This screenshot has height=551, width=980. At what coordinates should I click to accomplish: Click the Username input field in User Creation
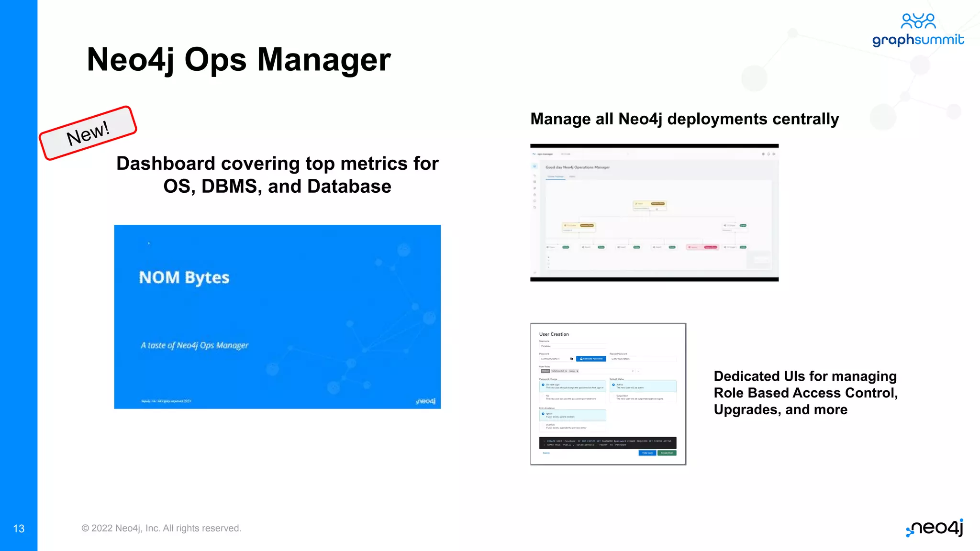573,346
